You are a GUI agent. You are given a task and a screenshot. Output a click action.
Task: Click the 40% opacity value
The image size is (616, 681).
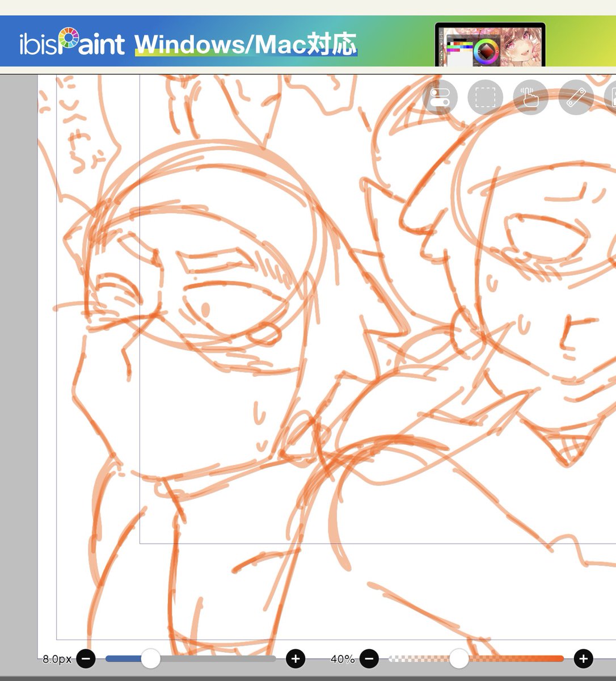click(x=343, y=659)
